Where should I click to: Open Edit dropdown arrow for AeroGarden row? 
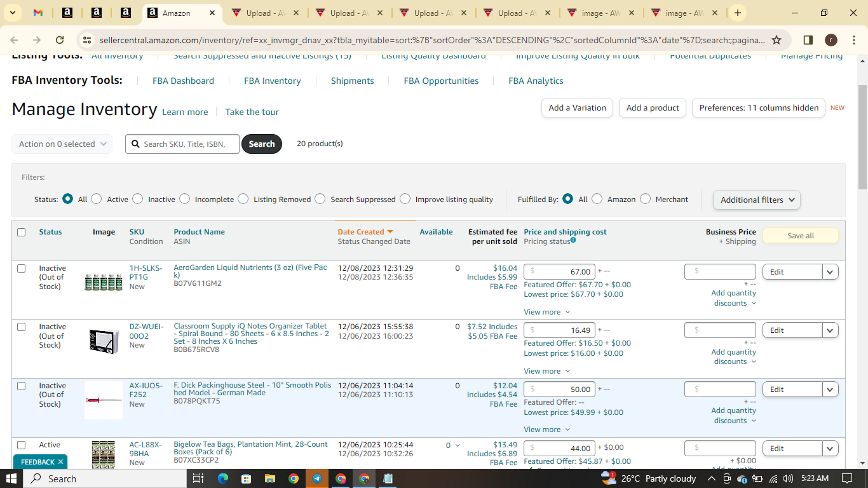(831, 272)
